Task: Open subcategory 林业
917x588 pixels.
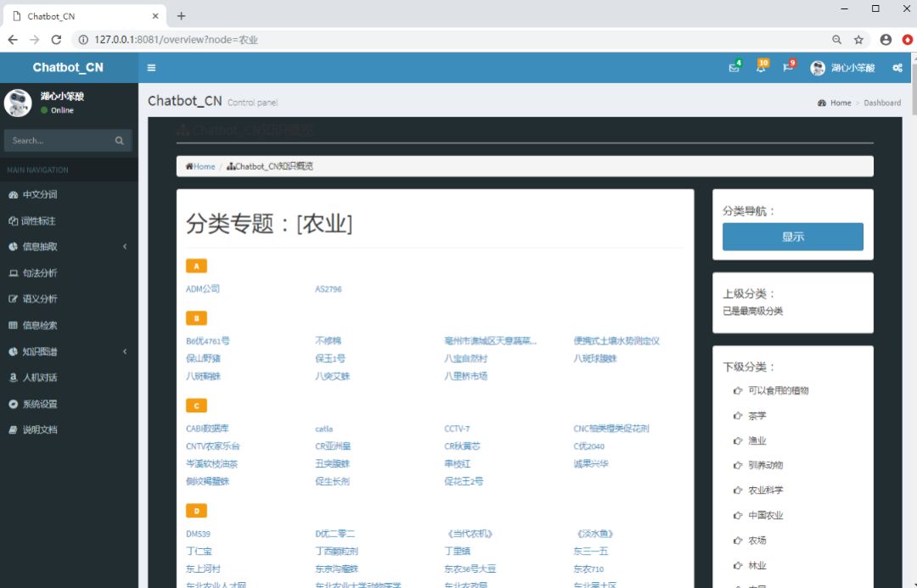Action: [757, 566]
